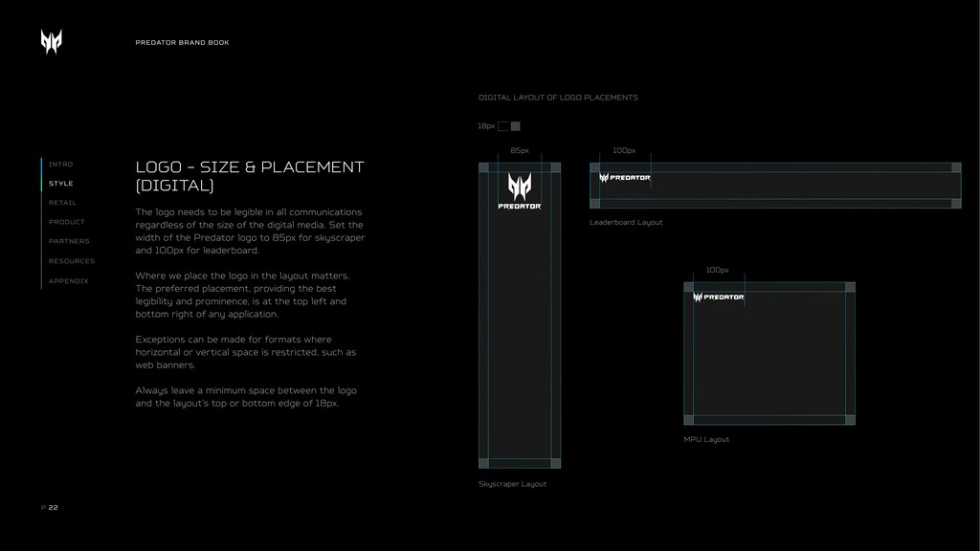980x551 pixels.
Task: Go to the STYLE section in the sidebar
Action: point(61,184)
